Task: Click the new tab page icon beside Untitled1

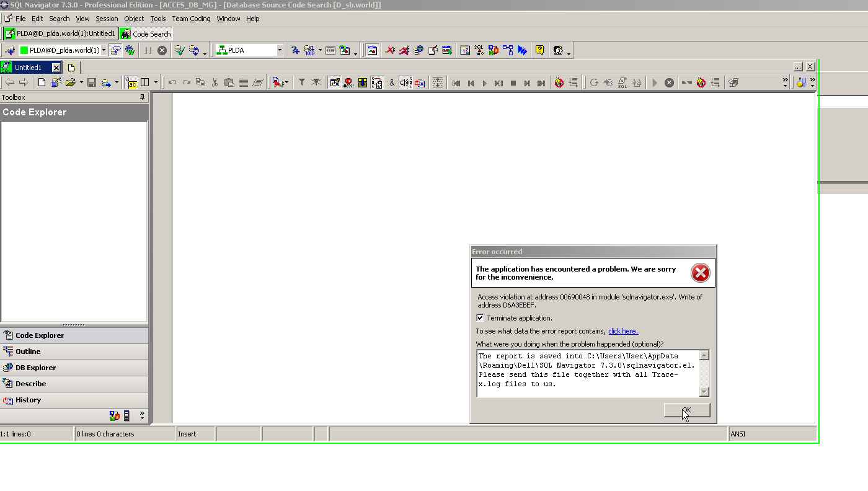Action: (71, 68)
